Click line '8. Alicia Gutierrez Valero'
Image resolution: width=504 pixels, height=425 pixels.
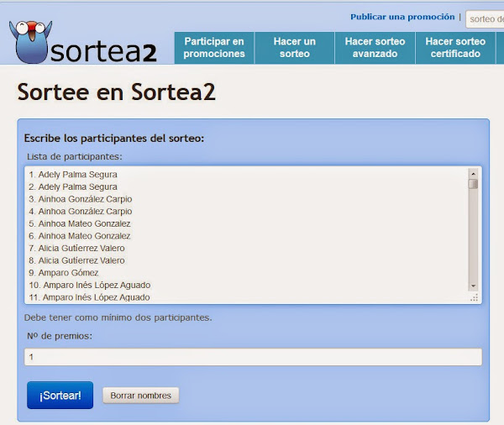(76, 260)
